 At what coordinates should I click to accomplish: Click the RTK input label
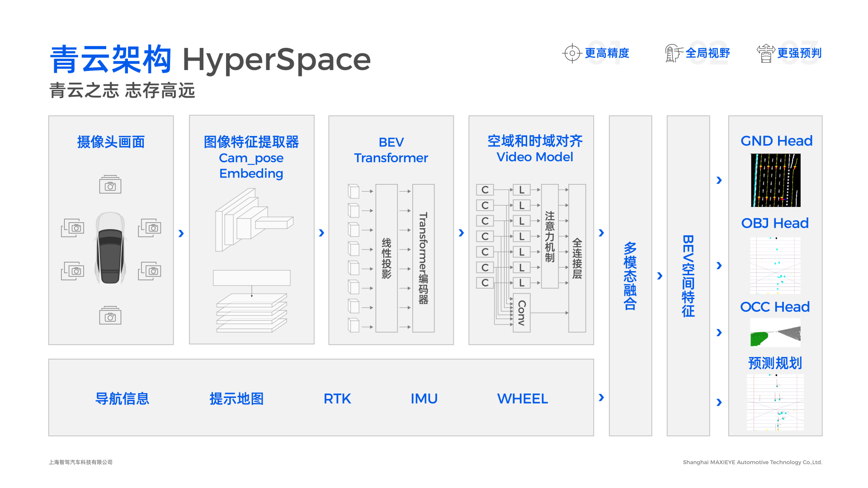pyautogui.click(x=337, y=399)
